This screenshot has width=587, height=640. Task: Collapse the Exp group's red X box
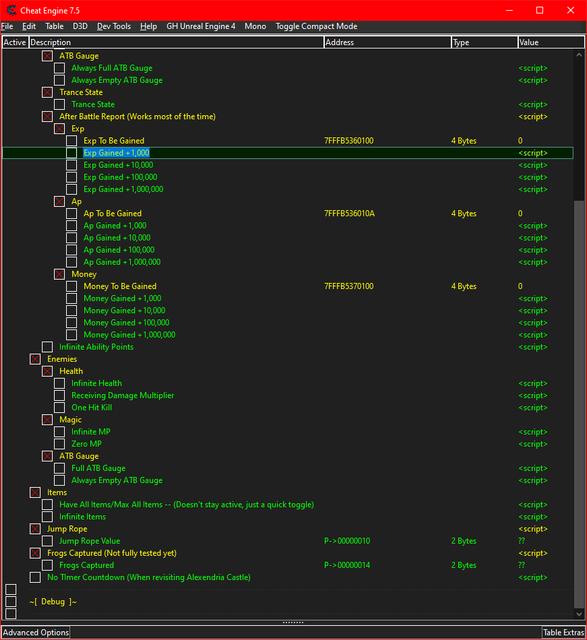click(x=60, y=129)
